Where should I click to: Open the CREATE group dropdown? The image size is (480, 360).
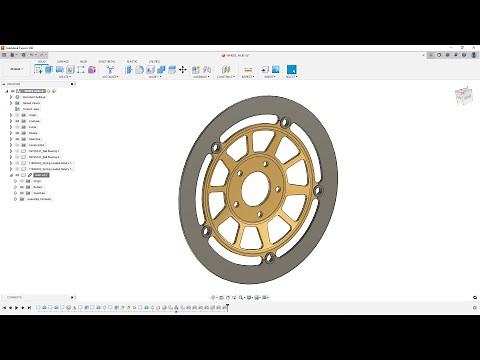[x=65, y=77]
